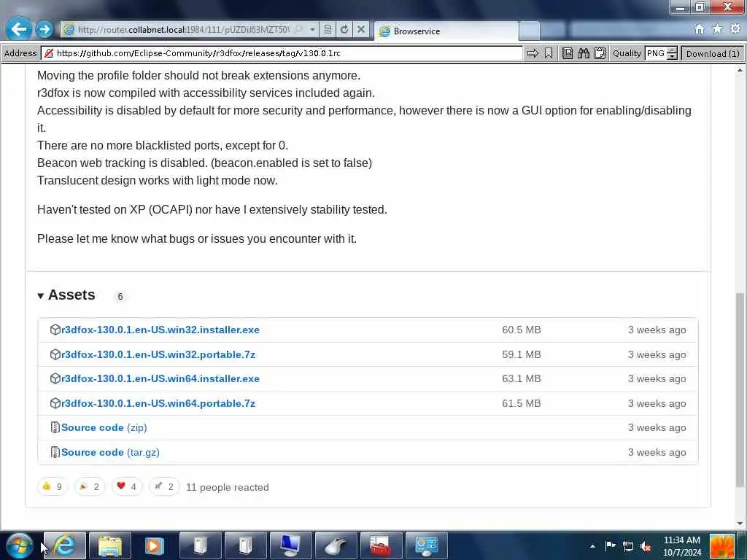Screen dimensions: 747x560
Task: Click the scrollbar down arrow
Action: pyautogui.click(x=740, y=524)
